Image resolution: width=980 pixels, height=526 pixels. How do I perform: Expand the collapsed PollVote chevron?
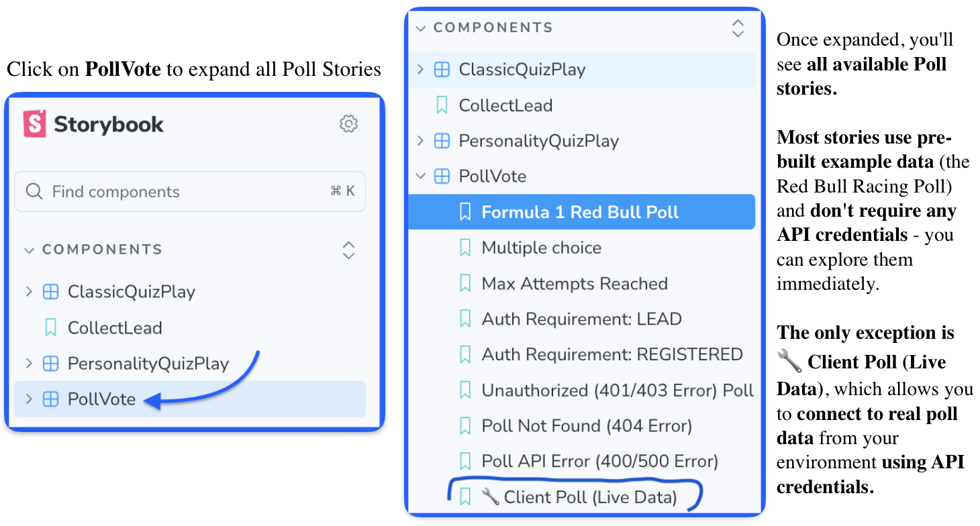(x=29, y=399)
